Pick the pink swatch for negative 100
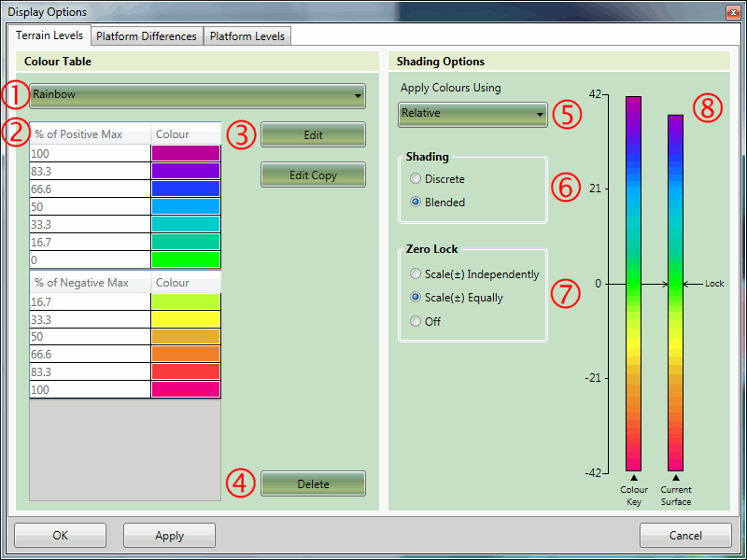 (x=186, y=389)
